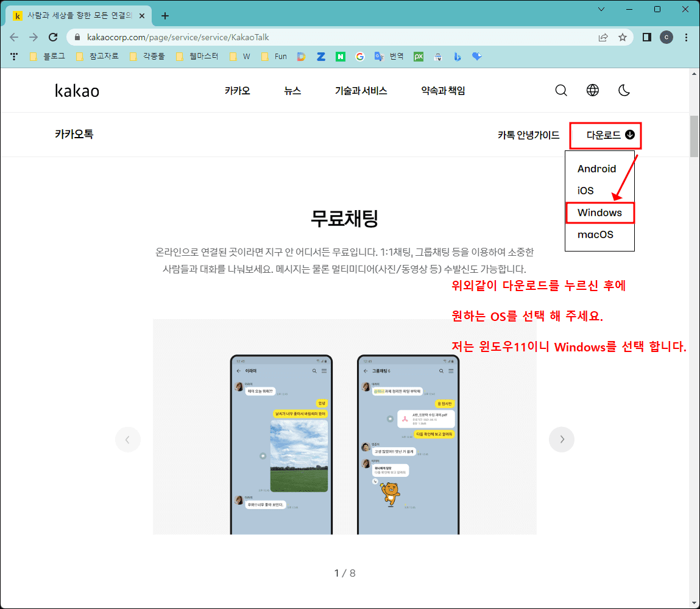This screenshot has width=700, height=609.
Task: Open site search with the magnifier icon
Action: 560,90
